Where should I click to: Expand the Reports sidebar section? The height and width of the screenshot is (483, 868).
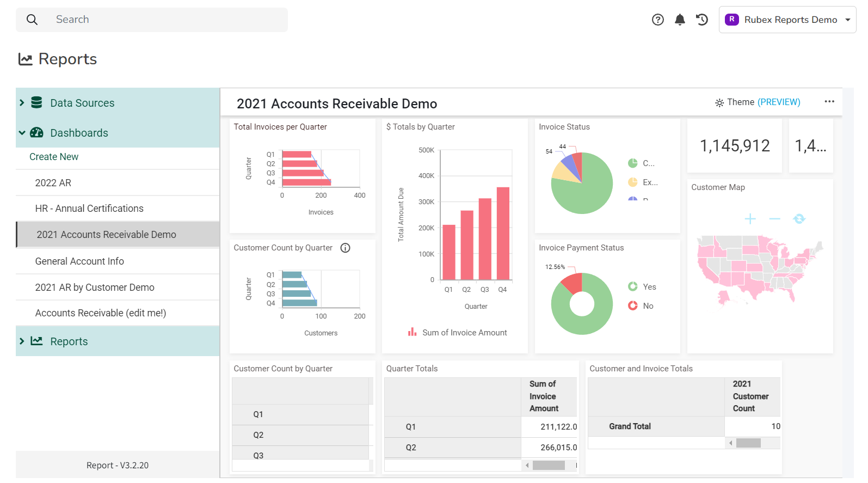coord(22,341)
